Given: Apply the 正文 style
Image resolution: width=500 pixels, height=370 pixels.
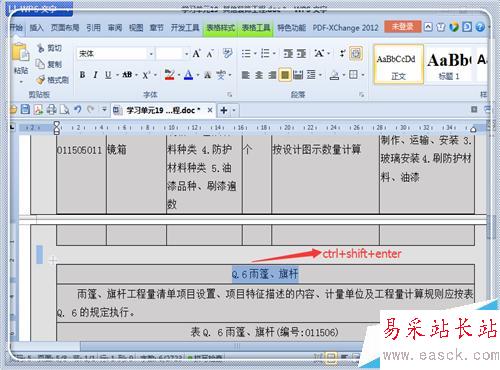Looking at the screenshot, I should pyautogui.click(x=399, y=64).
